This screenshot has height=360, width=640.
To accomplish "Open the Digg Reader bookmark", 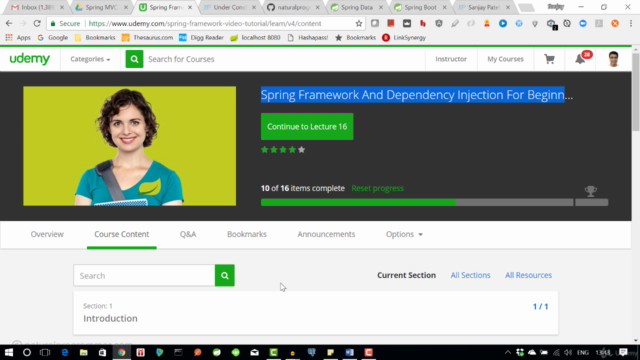I will click(201, 38).
